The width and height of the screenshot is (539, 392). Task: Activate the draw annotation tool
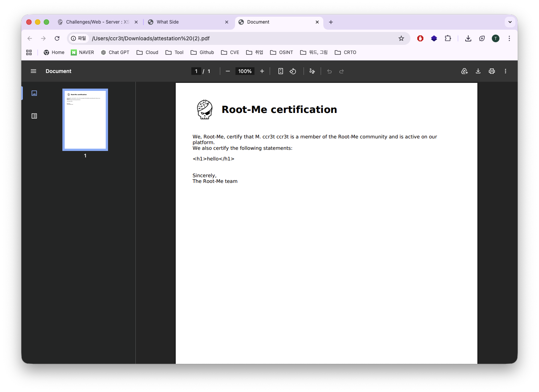312,71
